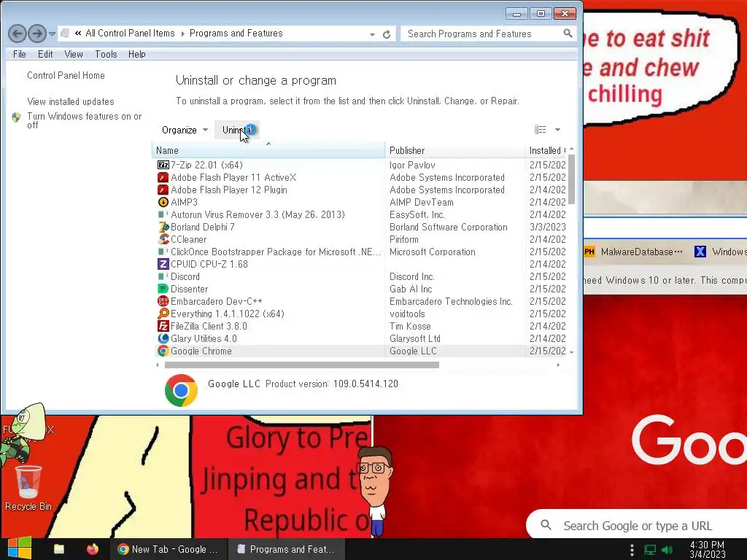Image resolution: width=747 pixels, height=560 pixels.
Task: Open the Help menu
Action: [136, 54]
